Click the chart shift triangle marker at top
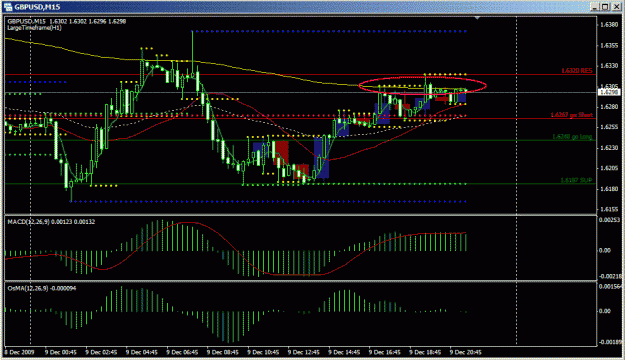The width and height of the screenshot is (625, 360). pos(477,18)
